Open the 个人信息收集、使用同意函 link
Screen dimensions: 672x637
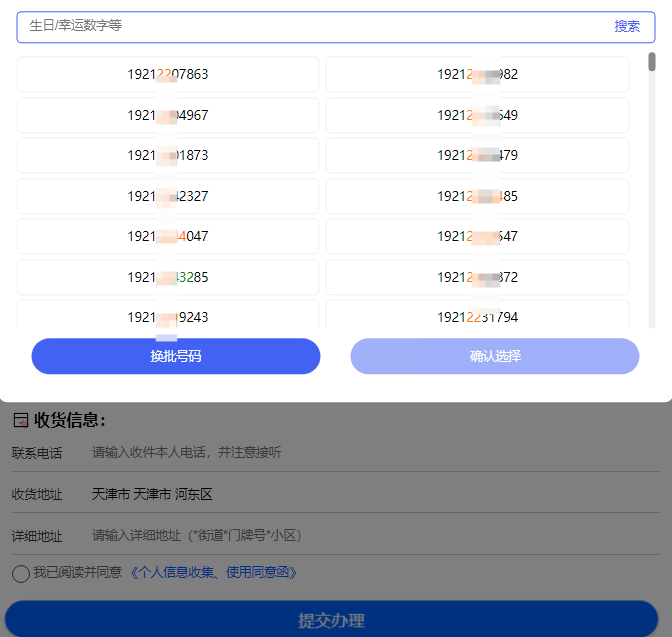[214, 573]
